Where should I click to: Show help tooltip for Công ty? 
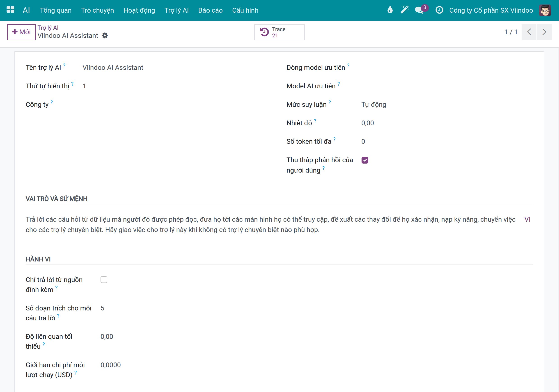pyautogui.click(x=52, y=102)
